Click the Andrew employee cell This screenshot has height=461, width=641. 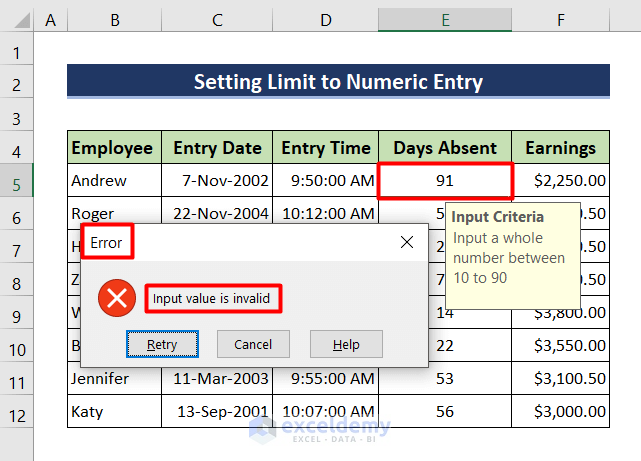click(x=113, y=181)
